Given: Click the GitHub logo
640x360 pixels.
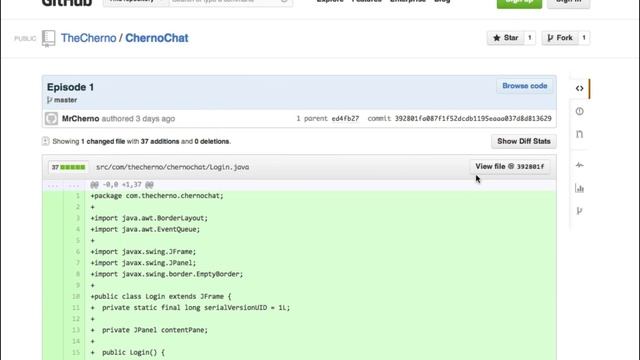Looking at the screenshot, I should [67, 2].
